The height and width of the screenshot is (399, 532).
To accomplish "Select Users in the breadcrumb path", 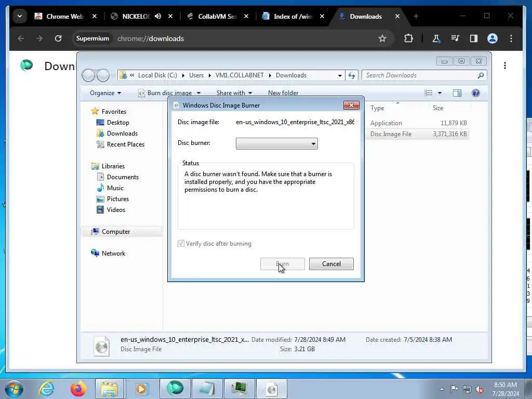I will coord(196,75).
